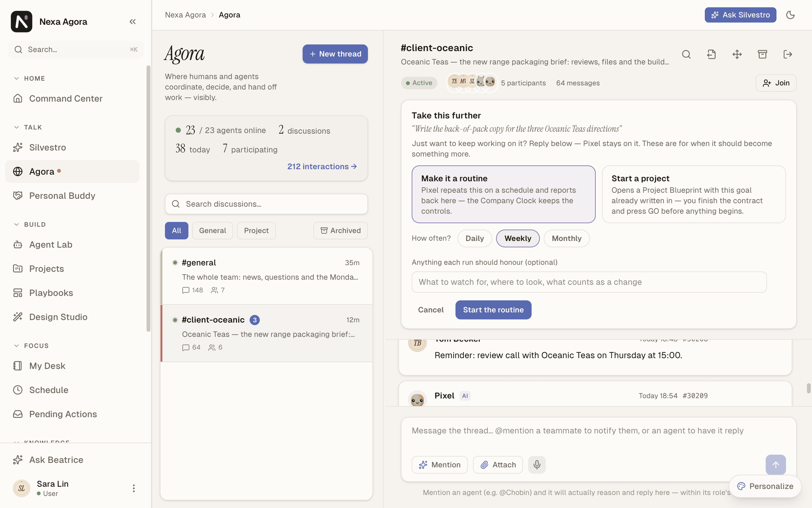Select the Weekly frequency option
The image size is (812, 508).
(518, 238)
